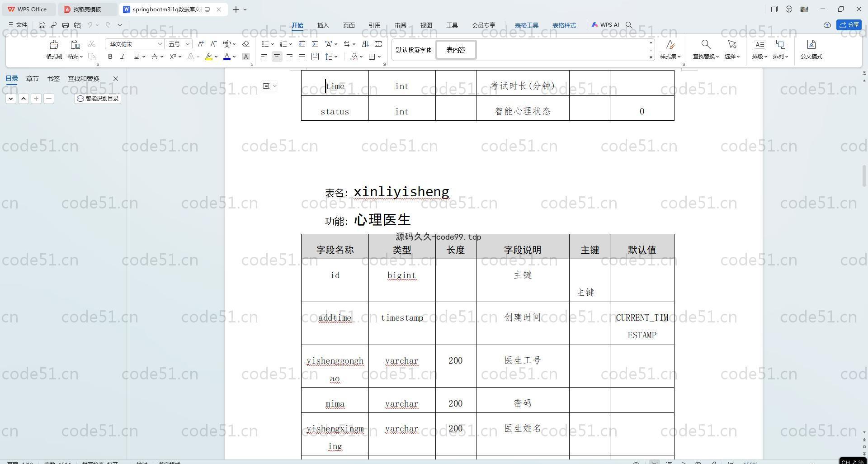This screenshot has height=464, width=868.
Task: Click the Format Painter (格式刷) icon
Action: coord(54,45)
